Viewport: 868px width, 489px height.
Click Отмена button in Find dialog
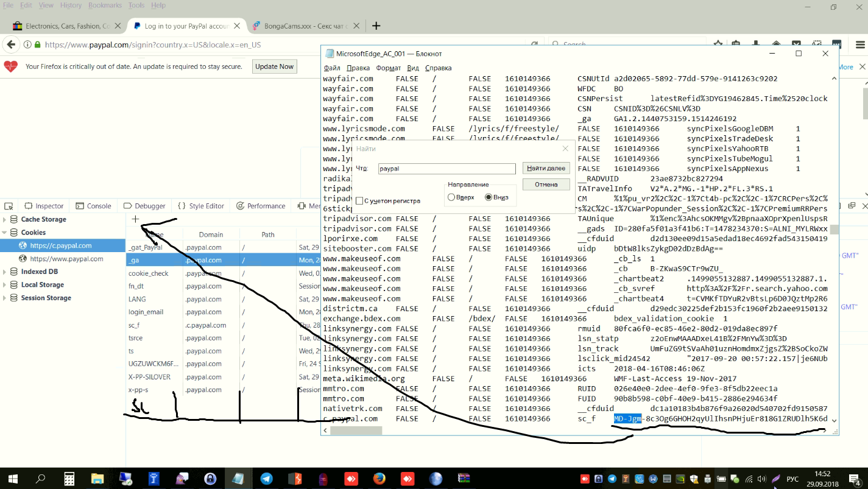tap(546, 184)
